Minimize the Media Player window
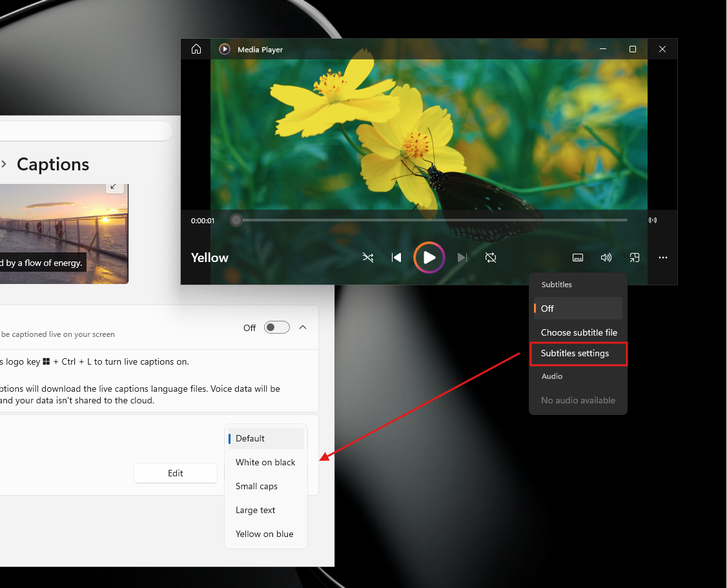 click(603, 49)
